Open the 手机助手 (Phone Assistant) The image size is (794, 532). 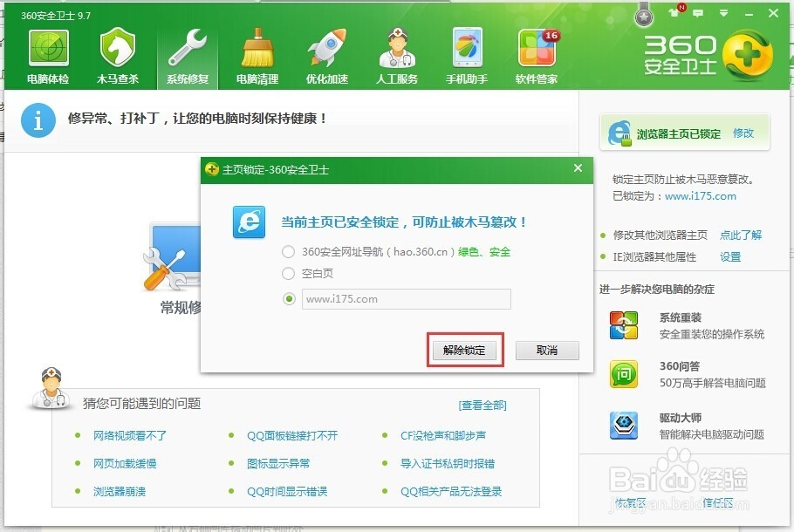click(466, 52)
